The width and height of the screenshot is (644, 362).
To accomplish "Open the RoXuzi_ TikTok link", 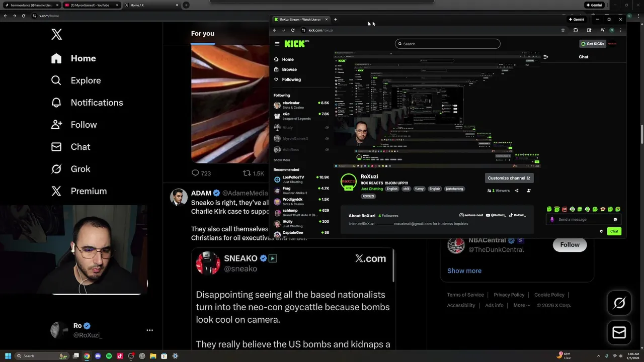I will click(517, 215).
